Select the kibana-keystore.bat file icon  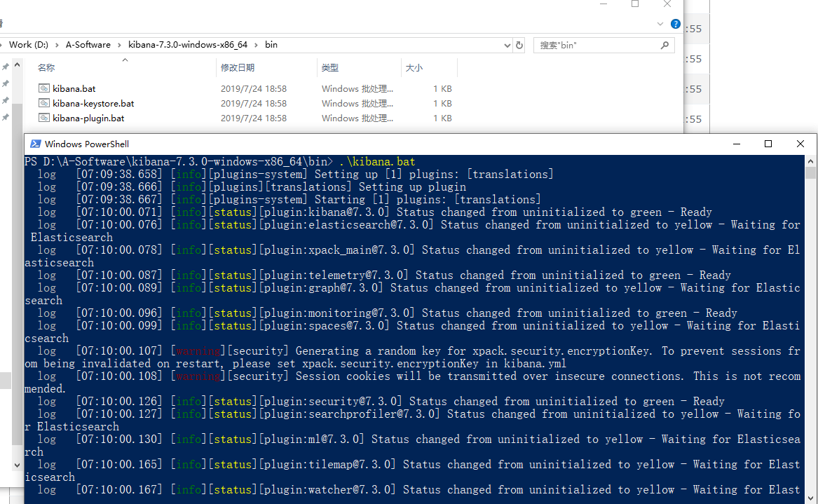coord(44,103)
